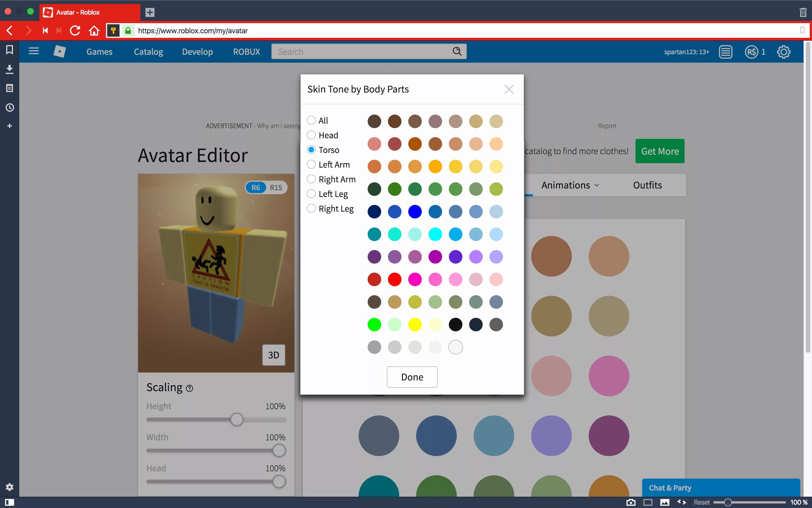This screenshot has width=812, height=508.
Task: Pick the pure red color swatch
Action: point(395,279)
